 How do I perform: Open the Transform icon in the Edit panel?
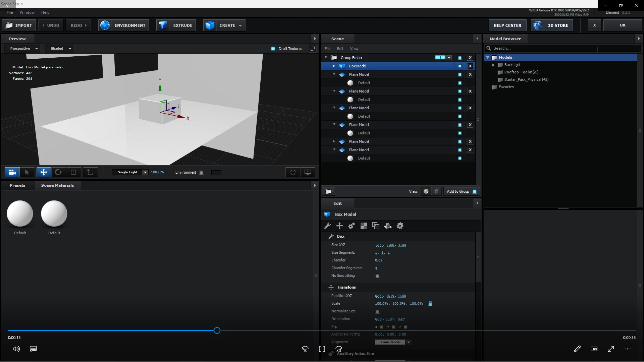pyautogui.click(x=339, y=226)
